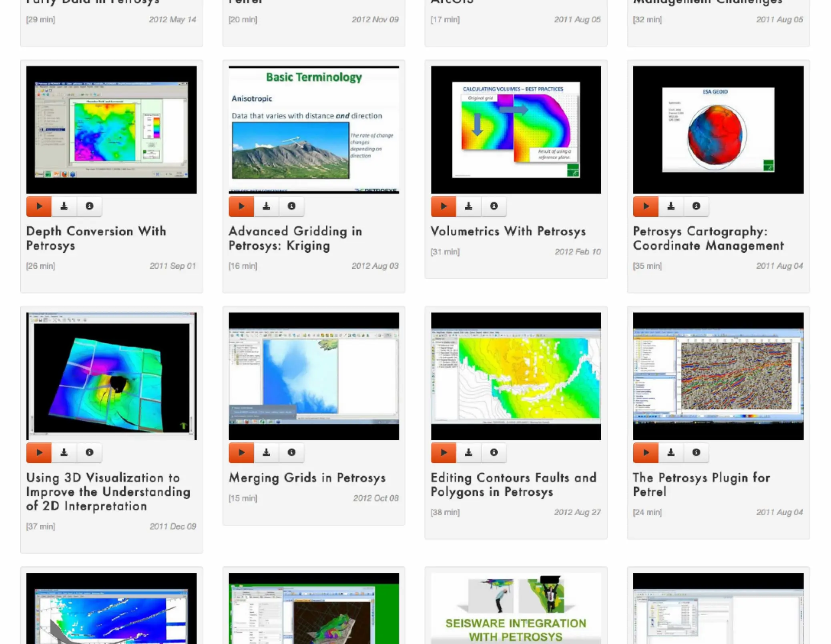Open info for Editing Contours Faults video
The height and width of the screenshot is (644, 831).
[x=494, y=453]
